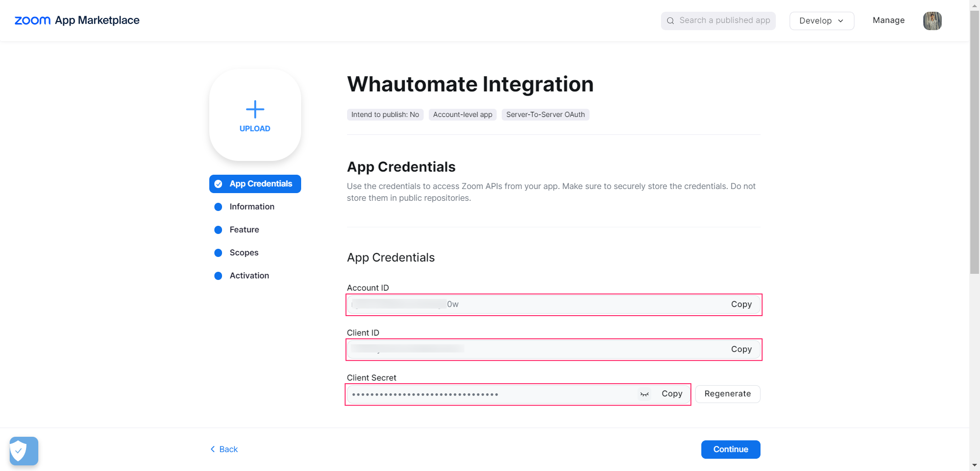
Task: Go Back using the chevron link
Action: (224, 450)
